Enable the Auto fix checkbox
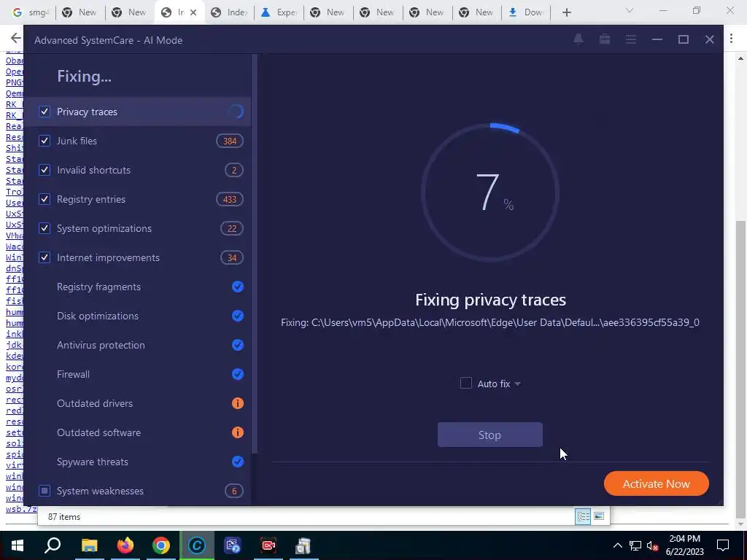The width and height of the screenshot is (747, 560). (x=466, y=384)
